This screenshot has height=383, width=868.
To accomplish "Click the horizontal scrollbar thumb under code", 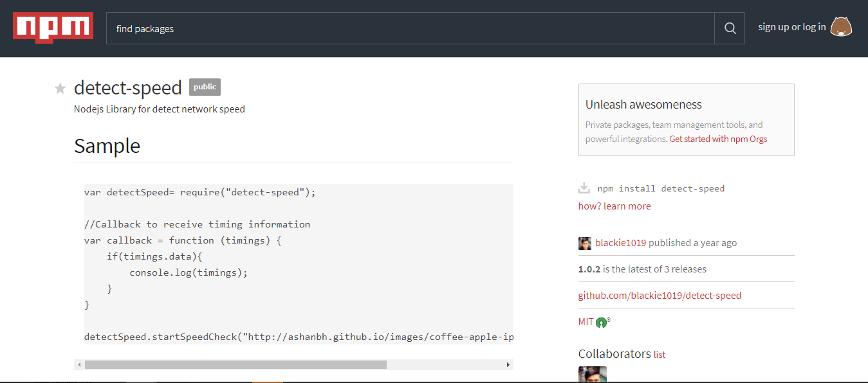I will [x=235, y=364].
